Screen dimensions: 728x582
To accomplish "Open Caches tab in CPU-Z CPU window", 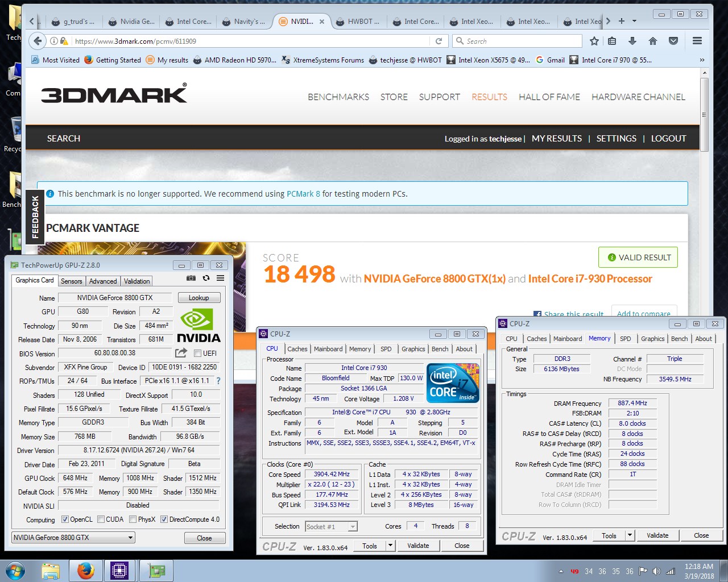I will pos(297,349).
